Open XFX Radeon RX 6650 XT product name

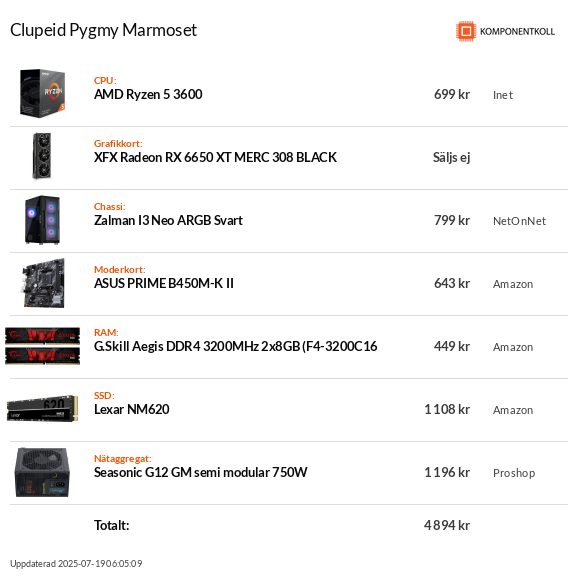point(215,157)
